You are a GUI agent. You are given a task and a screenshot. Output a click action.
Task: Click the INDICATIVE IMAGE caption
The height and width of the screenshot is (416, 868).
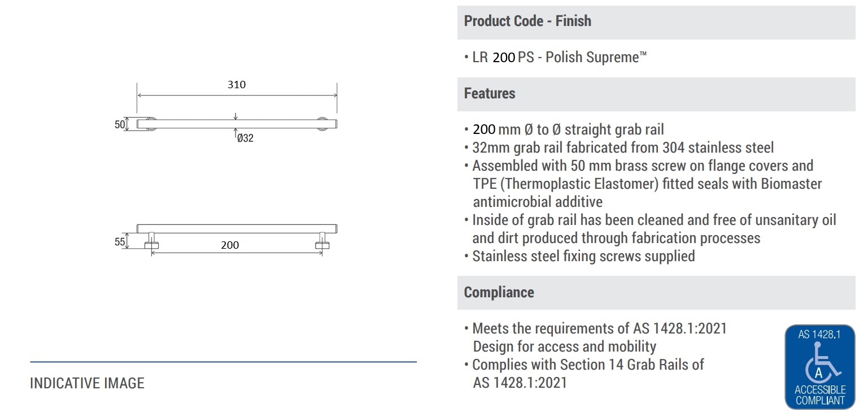coord(87,383)
